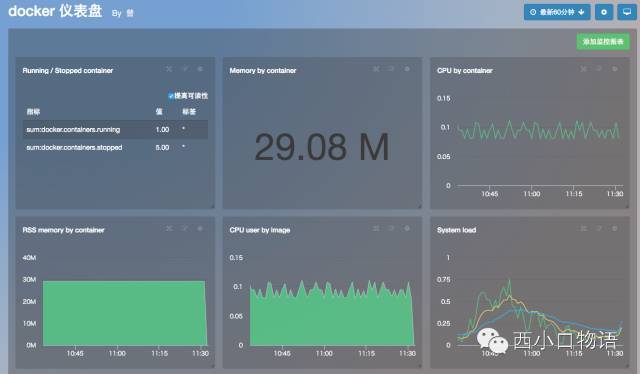Select the sum:docker.containers.stopped row
The image size is (640, 374).
tap(115, 147)
